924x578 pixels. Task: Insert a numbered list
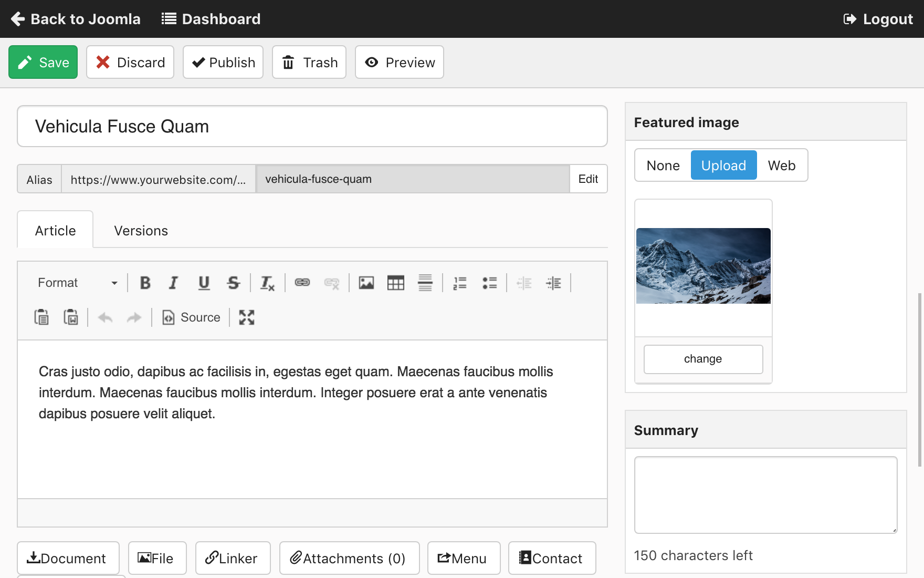(x=460, y=283)
